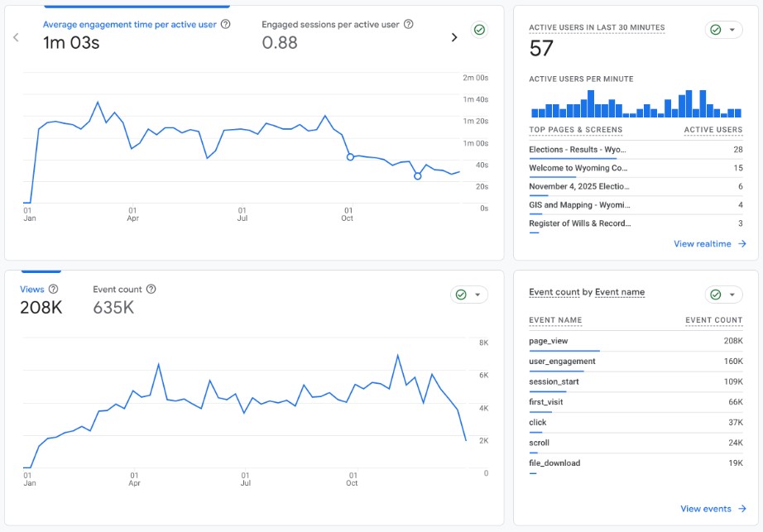The image size is (763, 532).
Task: Select the Average engagement time metric tab
Action: click(x=129, y=34)
